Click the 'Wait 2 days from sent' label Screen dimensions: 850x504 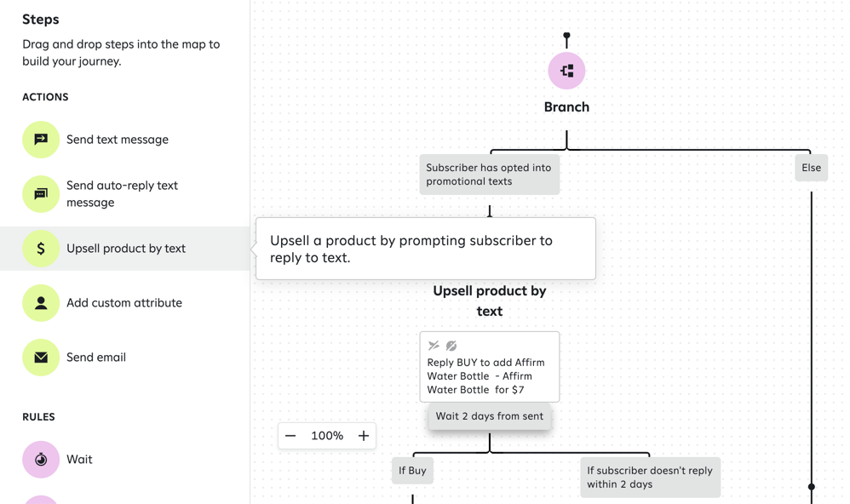[x=489, y=416]
